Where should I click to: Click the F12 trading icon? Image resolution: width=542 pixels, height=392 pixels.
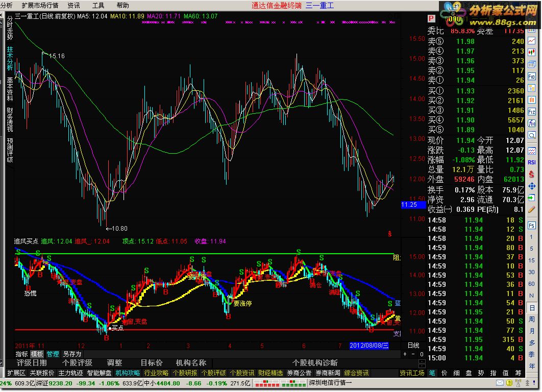[x=532, y=112]
